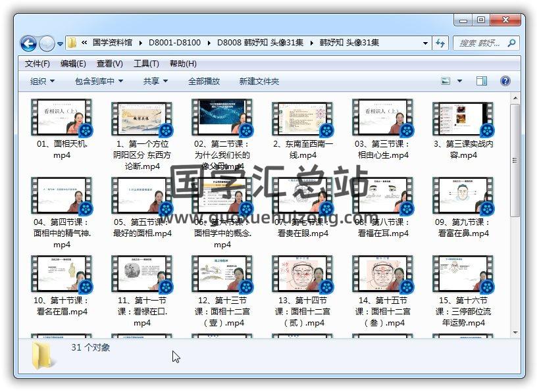Click the 新建文件夹 button
The width and height of the screenshot is (539, 392).
259,82
